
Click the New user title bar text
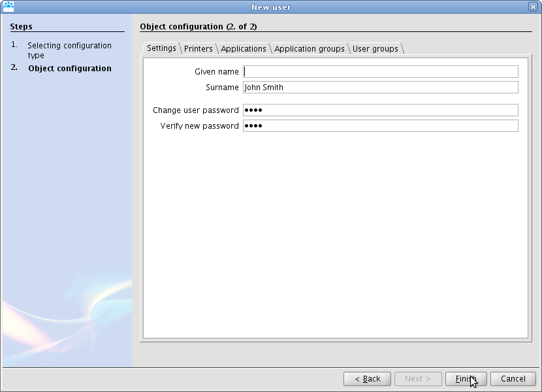point(271,7)
